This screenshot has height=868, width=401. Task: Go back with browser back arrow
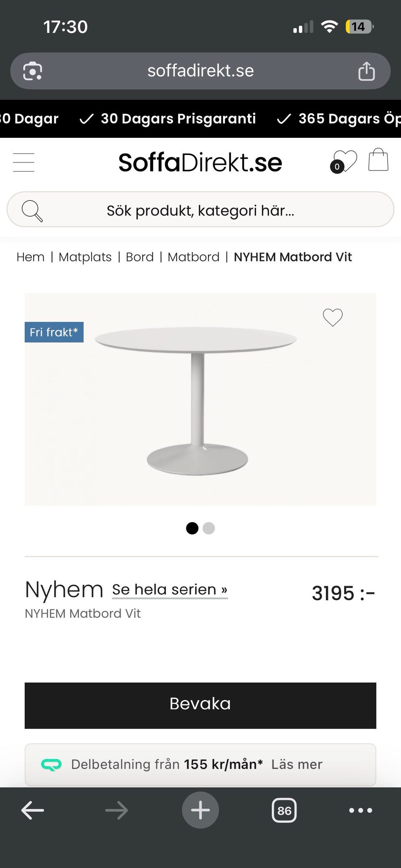[33, 810]
